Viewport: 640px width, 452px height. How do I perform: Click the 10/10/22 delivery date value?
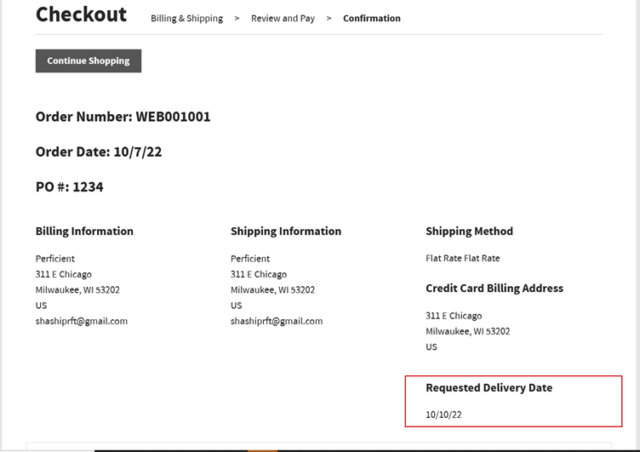[x=444, y=414]
